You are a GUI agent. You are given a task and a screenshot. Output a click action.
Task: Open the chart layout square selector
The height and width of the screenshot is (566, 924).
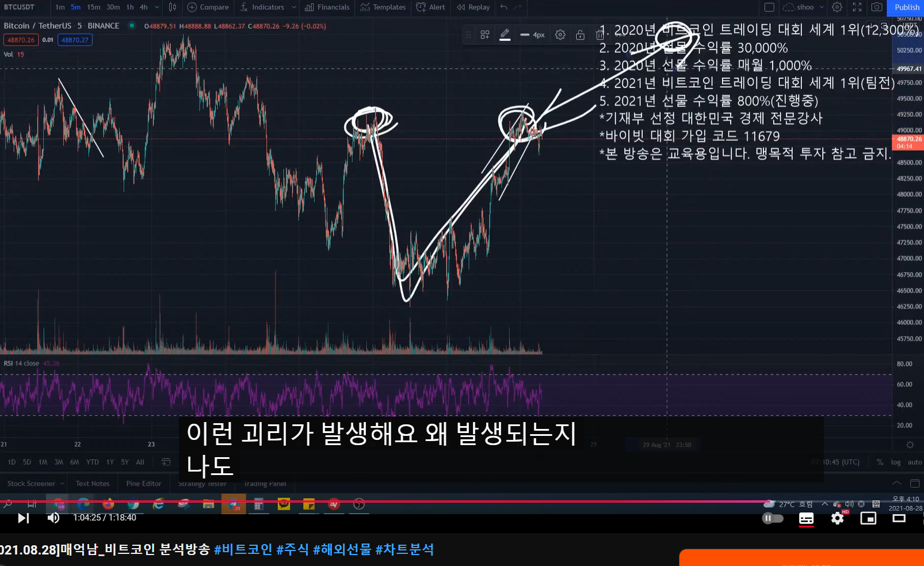pos(769,7)
